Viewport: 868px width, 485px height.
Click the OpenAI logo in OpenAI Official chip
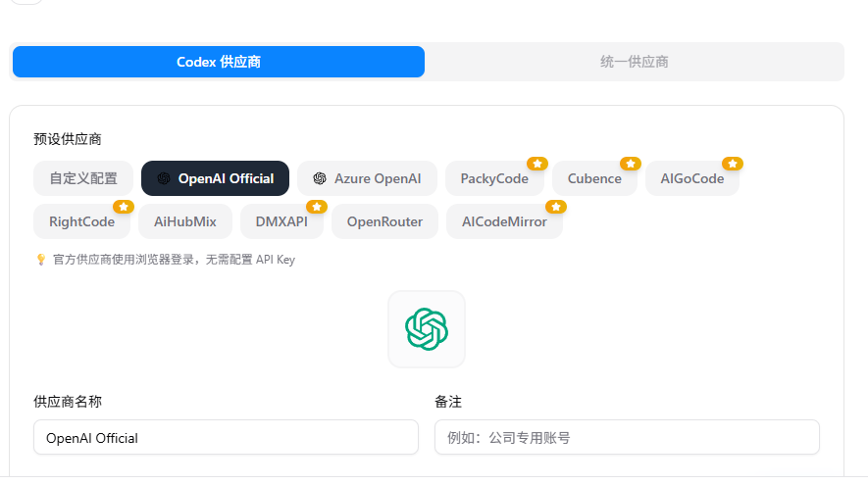point(164,178)
